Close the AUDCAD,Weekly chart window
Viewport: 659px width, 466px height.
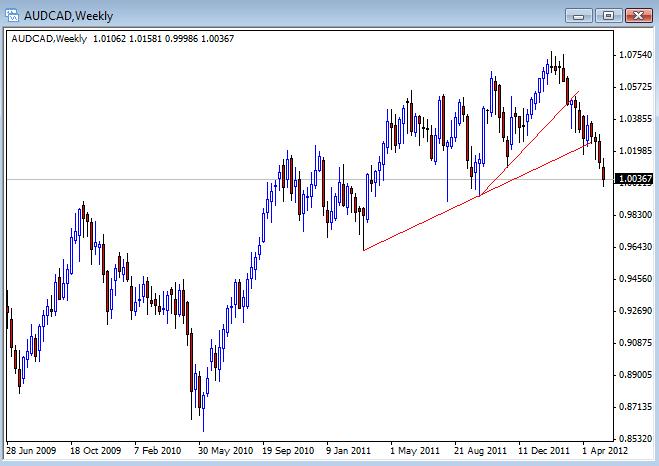coord(638,16)
